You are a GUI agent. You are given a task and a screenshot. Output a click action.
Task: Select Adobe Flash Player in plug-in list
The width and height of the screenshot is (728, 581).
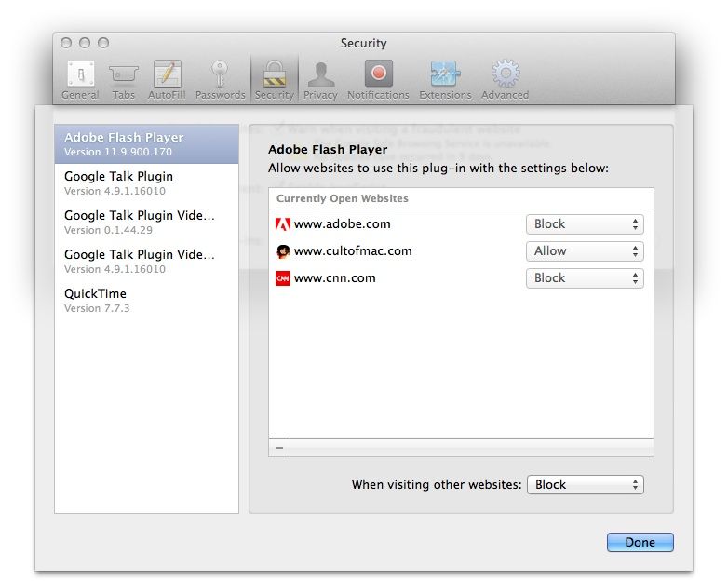click(x=146, y=144)
